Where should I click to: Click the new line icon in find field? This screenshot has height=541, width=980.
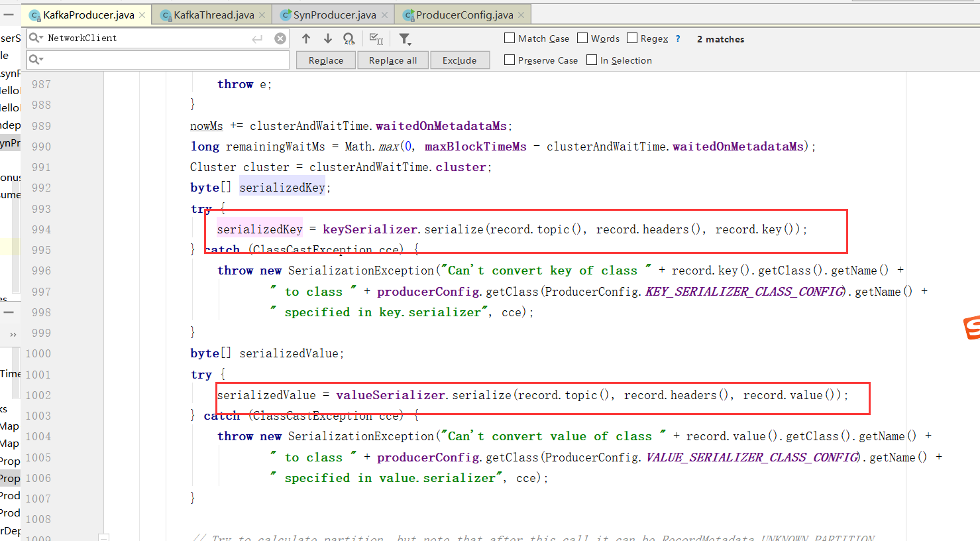[258, 39]
